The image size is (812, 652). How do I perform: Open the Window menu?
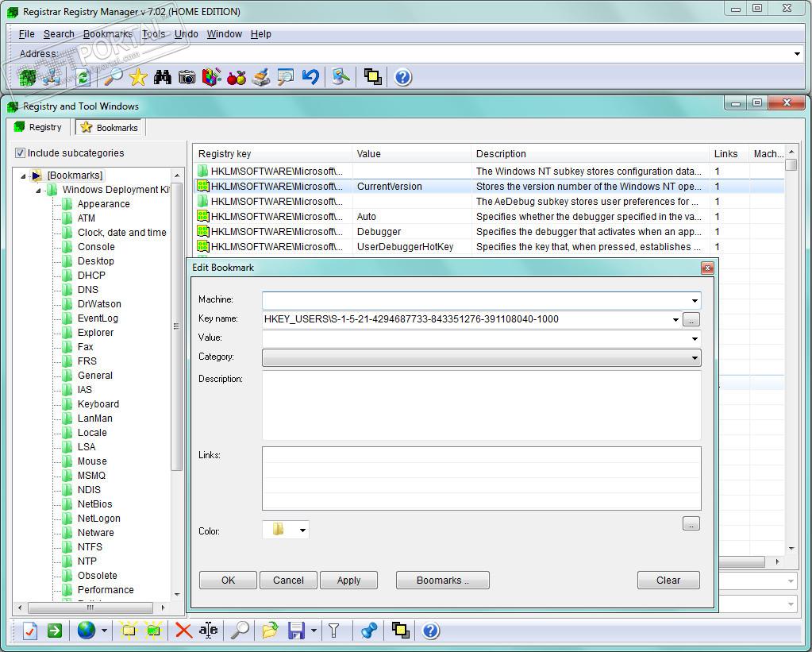[224, 33]
